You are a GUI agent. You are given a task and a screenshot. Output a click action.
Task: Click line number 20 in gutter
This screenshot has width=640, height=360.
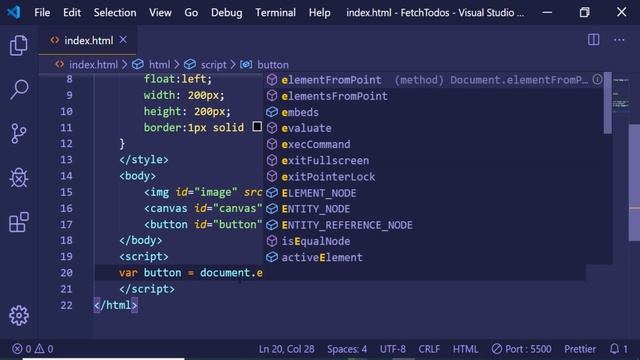(x=66, y=272)
